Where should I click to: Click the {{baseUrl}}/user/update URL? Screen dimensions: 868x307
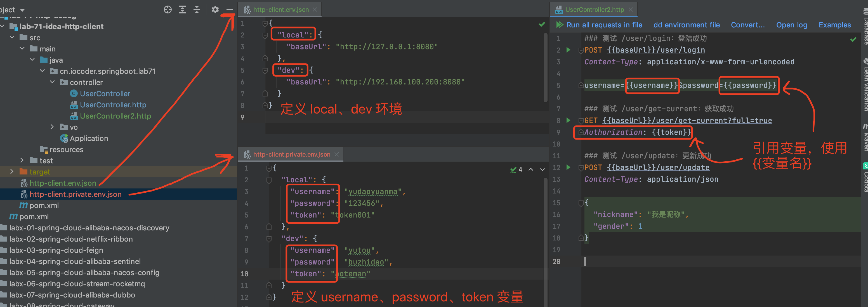tap(658, 167)
